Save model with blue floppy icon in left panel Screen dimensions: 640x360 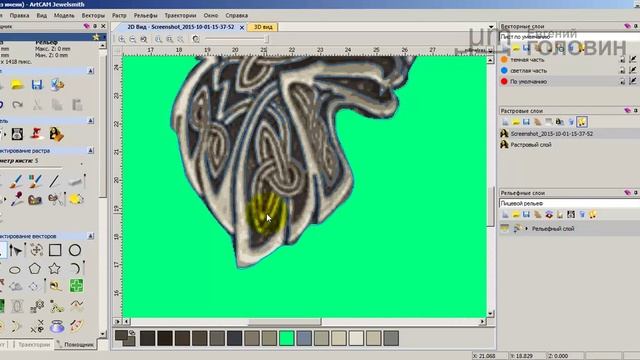(37, 84)
